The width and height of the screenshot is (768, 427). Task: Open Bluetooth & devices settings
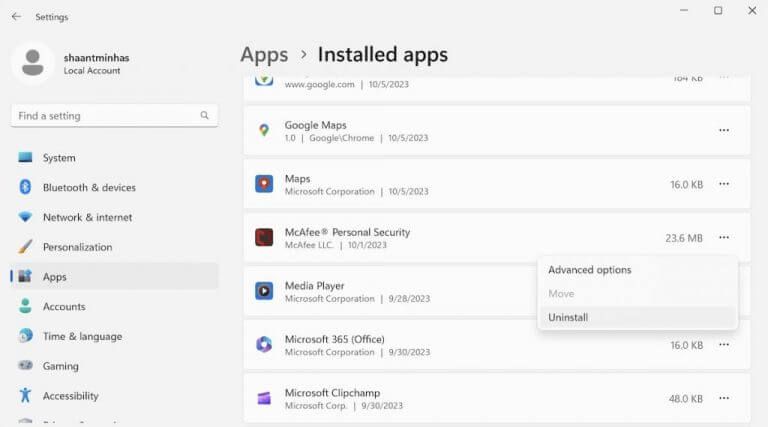[x=114, y=188]
